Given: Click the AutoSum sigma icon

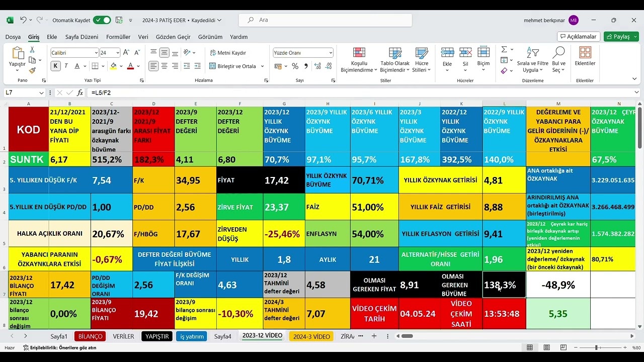Looking at the screenshot, I should tap(504, 49).
